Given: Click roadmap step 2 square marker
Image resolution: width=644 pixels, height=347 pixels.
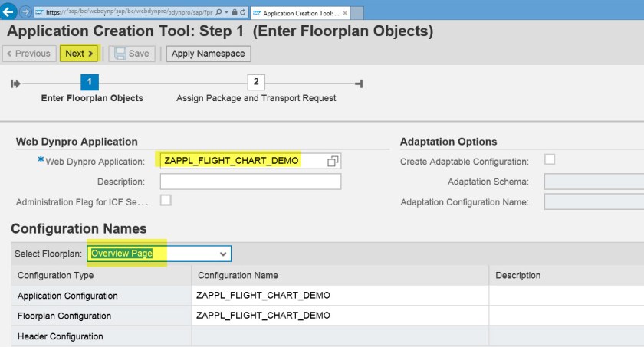Looking at the screenshot, I should (x=256, y=83).
